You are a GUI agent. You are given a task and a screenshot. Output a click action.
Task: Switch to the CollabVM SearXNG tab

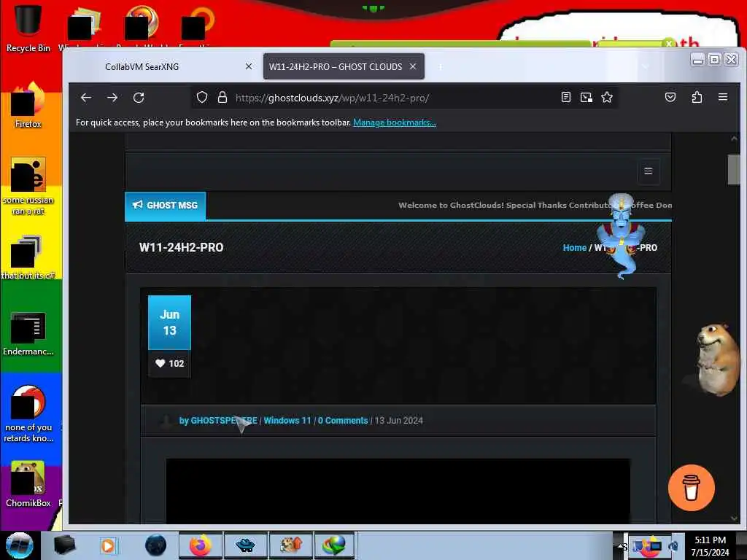[x=142, y=66]
